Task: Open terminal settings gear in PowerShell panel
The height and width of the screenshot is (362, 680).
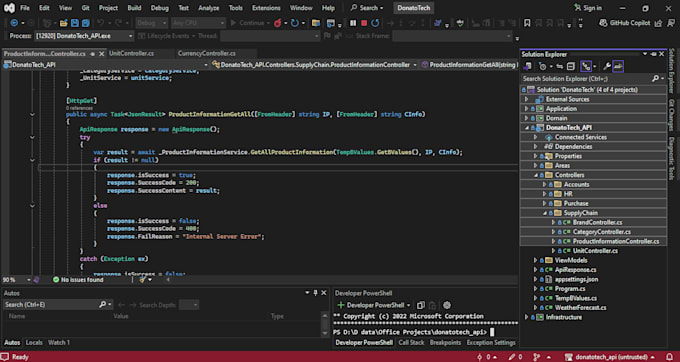Action: [x=447, y=305]
